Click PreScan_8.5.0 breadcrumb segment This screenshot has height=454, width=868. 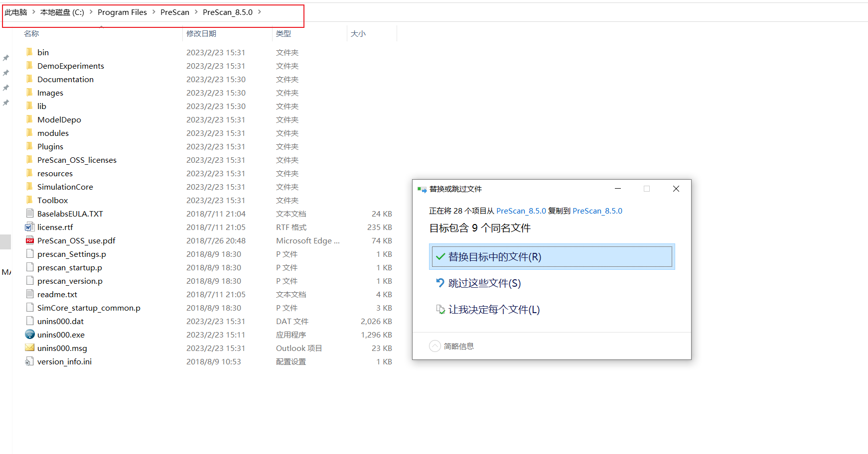228,12
